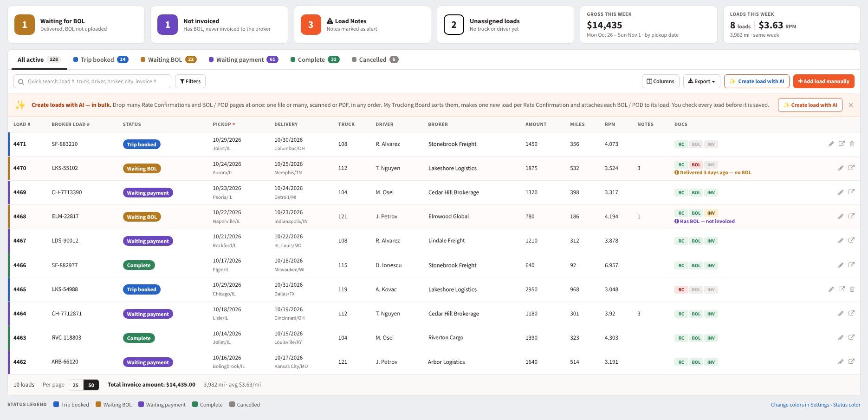Image resolution: width=868 pixels, height=420 pixels.
Task: Click the edit pencil icon for load 4471
Action: [x=831, y=144]
